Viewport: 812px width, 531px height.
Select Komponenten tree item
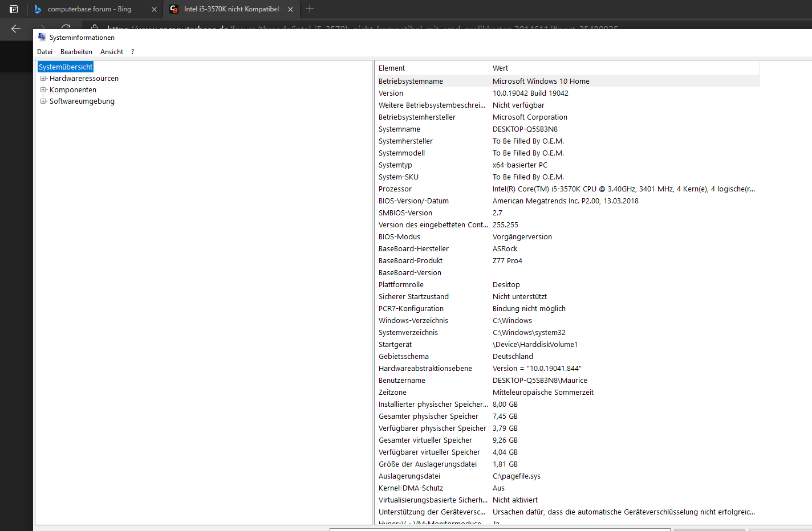pos(73,90)
